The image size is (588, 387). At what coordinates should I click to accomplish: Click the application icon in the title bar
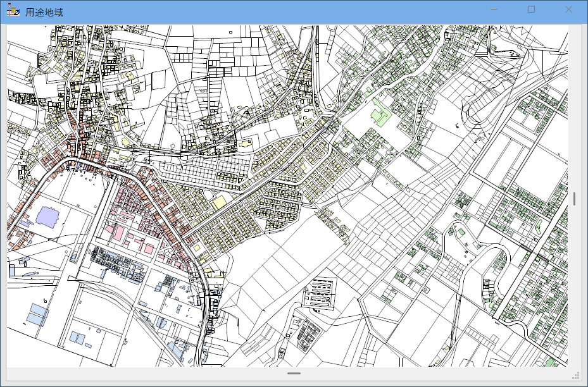[12, 12]
